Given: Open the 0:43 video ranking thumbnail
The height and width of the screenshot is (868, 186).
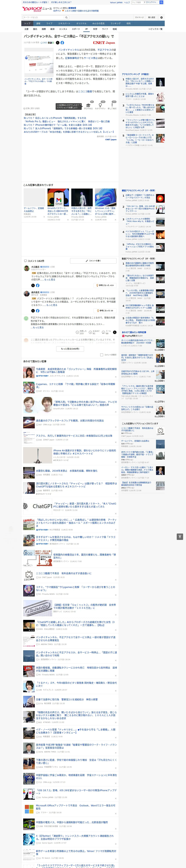Looking at the screenshot, I should [160, 266].
